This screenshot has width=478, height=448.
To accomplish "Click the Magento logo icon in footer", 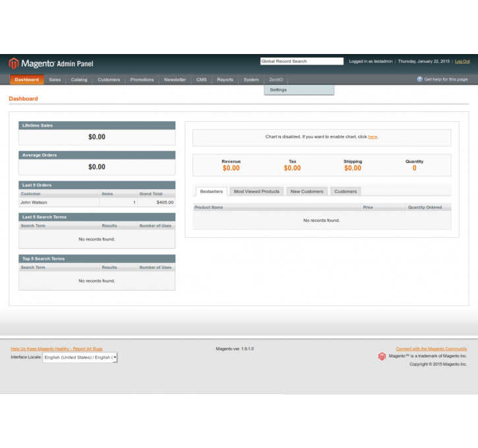I will pos(382,356).
